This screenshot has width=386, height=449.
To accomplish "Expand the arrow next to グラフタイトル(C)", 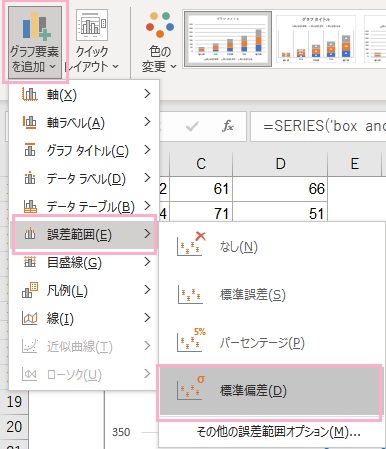I will click(148, 150).
